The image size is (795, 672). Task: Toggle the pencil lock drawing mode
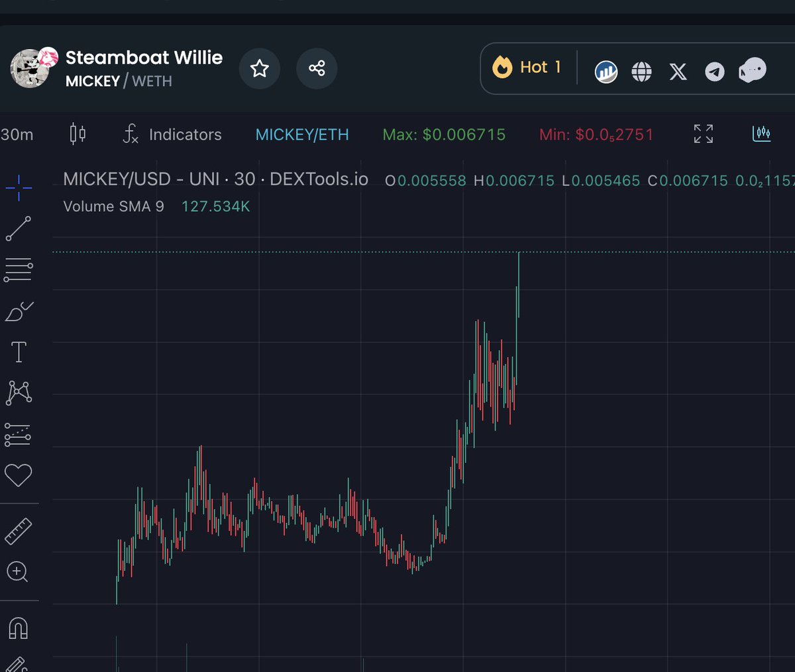click(16, 664)
